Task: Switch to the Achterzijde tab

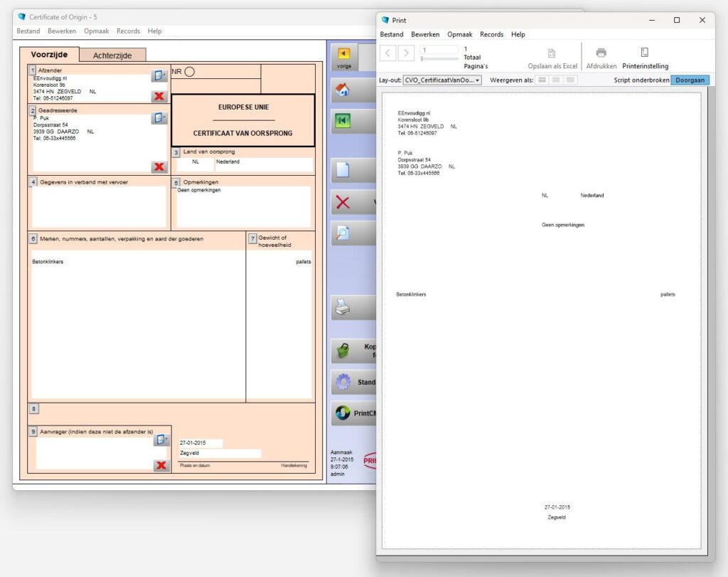Action: pyautogui.click(x=112, y=55)
